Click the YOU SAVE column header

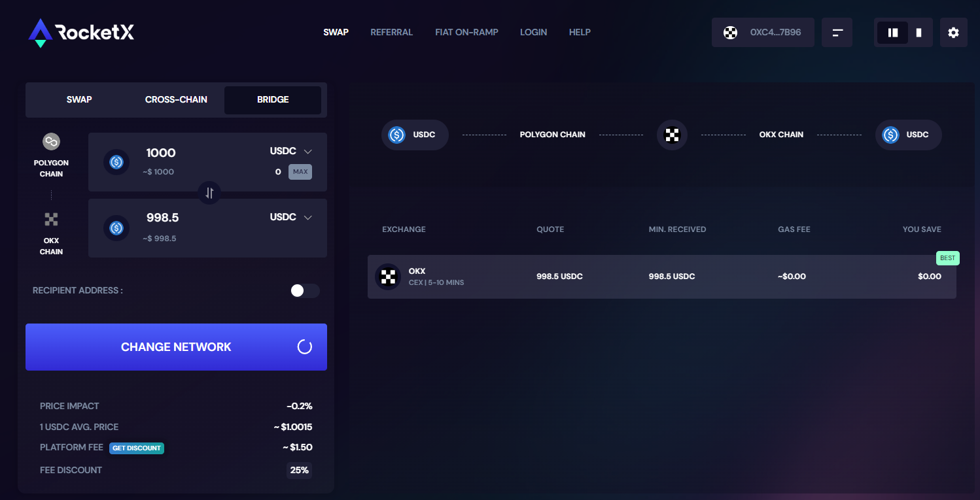coord(922,229)
